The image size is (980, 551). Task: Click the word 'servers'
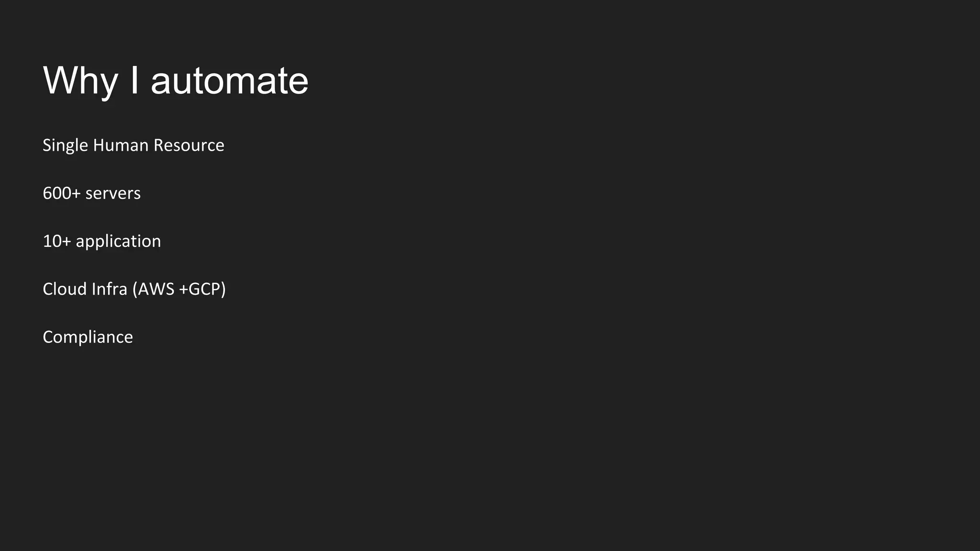tap(113, 193)
